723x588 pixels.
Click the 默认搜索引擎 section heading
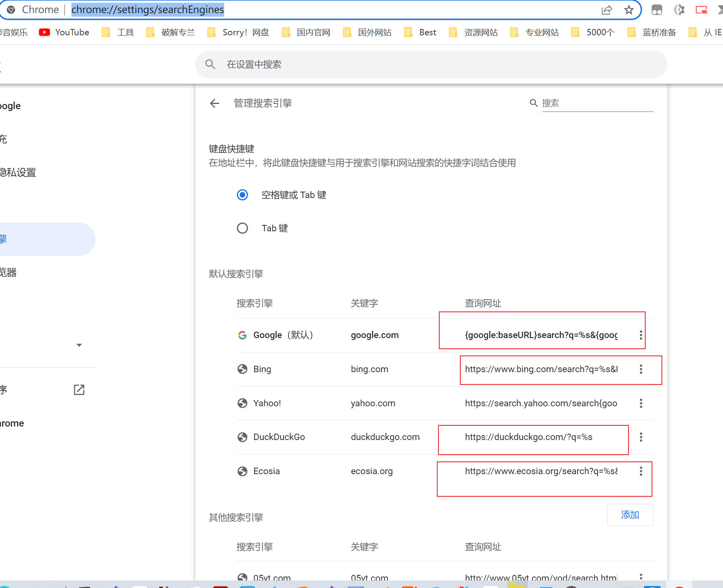pyautogui.click(x=236, y=274)
